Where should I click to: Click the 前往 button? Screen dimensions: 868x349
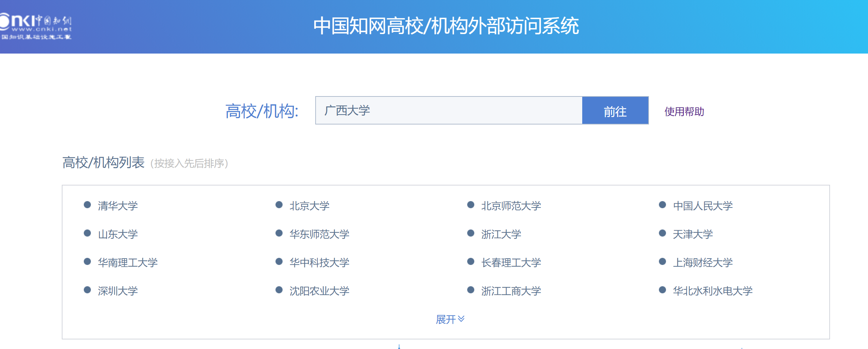[x=615, y=110]
